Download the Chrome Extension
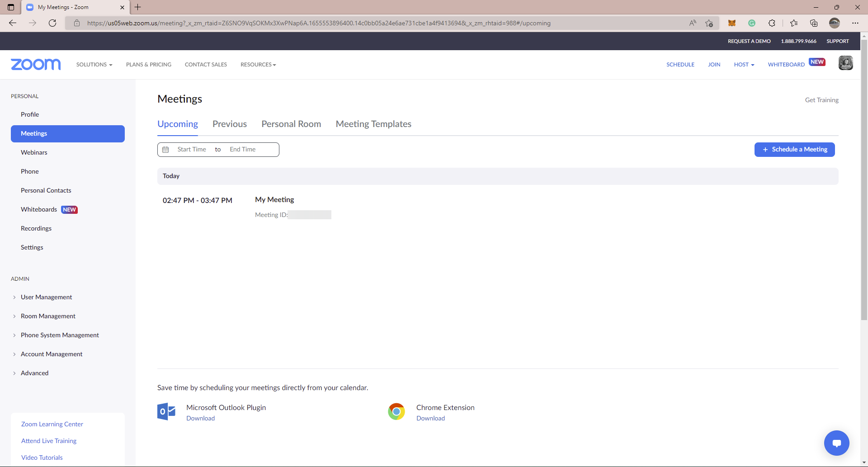868x467 pixels. click(430, 418)
